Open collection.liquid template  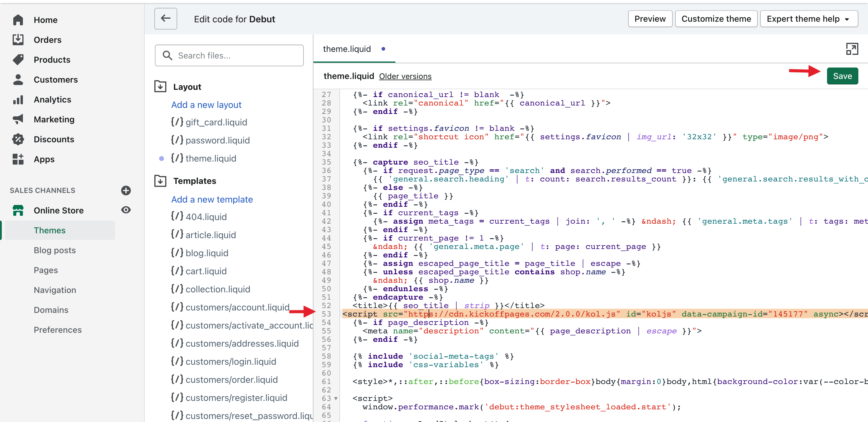pyautogui.click(x=211, y=289)
